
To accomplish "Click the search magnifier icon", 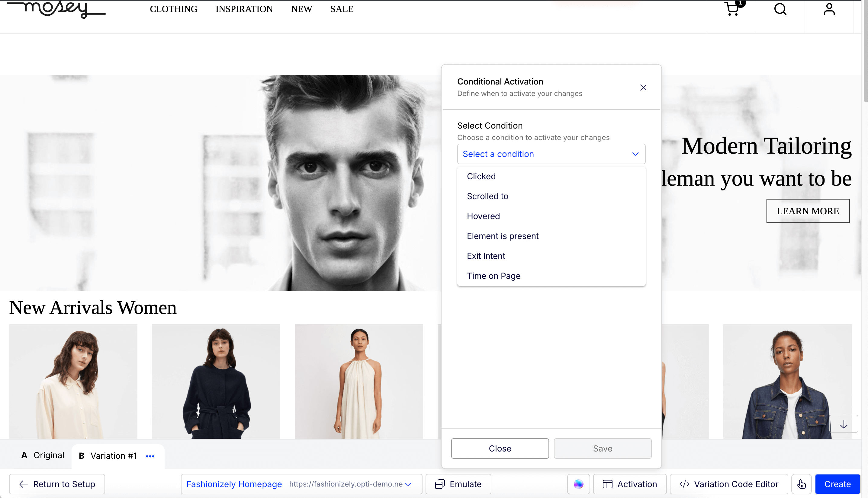I will point(780,9).
